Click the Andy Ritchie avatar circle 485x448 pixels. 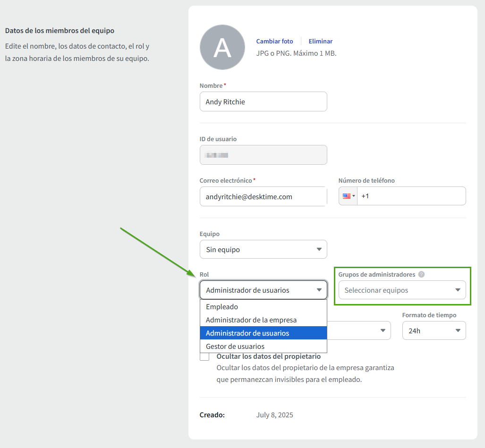[x=222, y=47]
